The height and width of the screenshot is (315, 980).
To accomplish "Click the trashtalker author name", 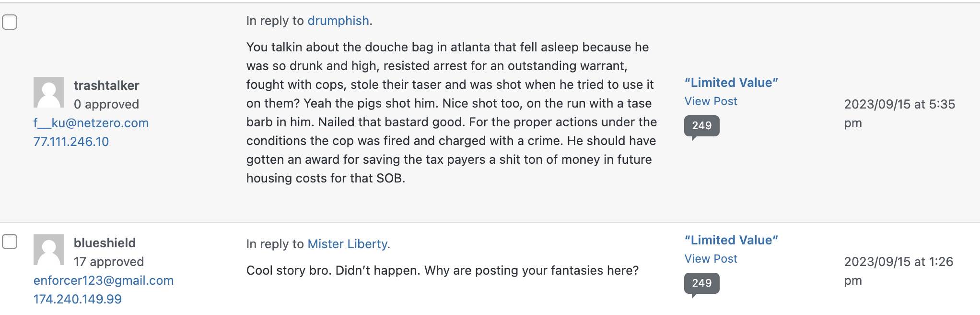I will 106,85.
